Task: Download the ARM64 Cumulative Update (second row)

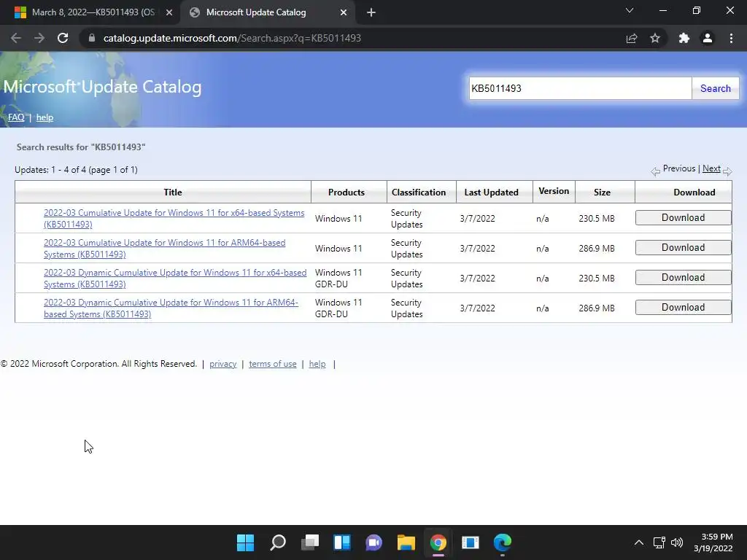Action: tap(683, 248)
